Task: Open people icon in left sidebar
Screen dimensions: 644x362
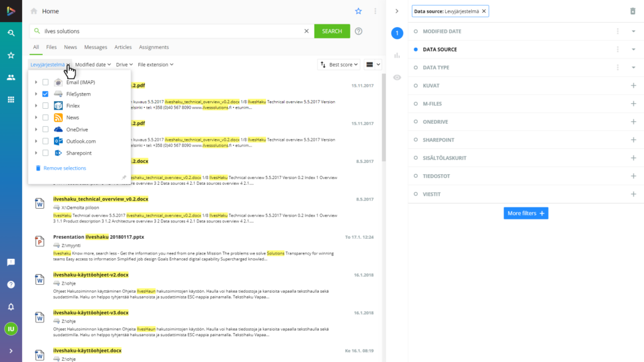Action: pyautogui.click(x=11, y=77)
